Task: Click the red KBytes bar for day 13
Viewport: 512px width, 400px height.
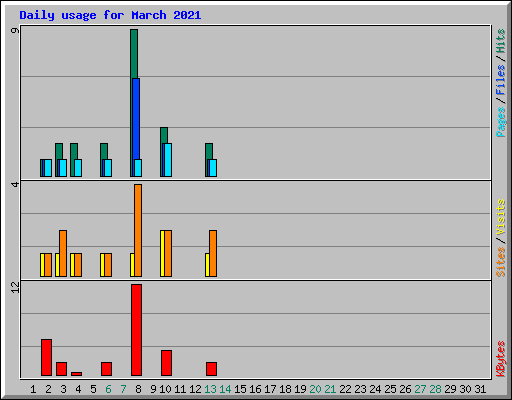Action: pyautogui.click(x=211, y=369)
